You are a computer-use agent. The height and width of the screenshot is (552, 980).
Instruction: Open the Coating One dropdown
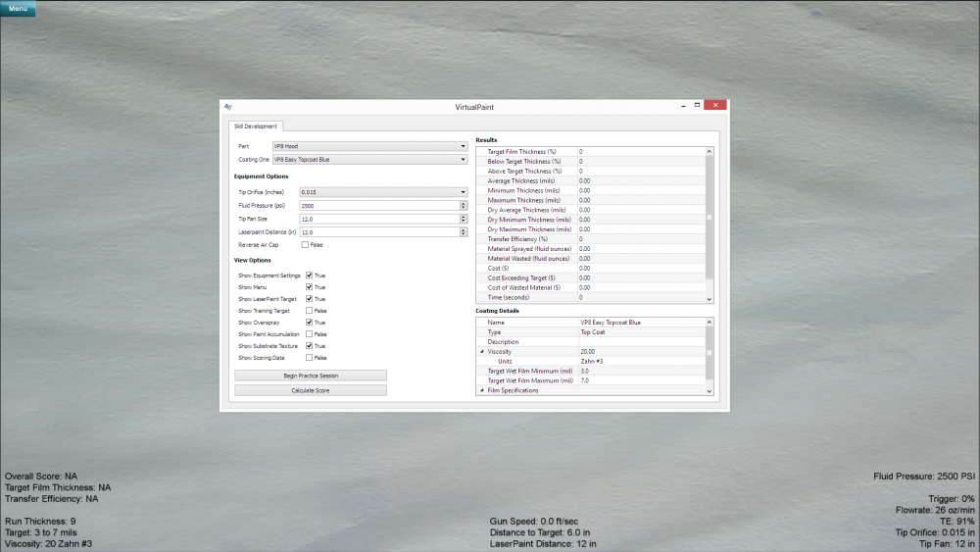(369, 160)
